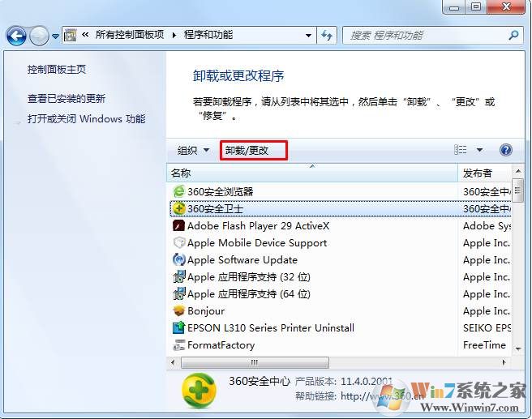
Task: Open 控制面板主页 link
Action: 57,70
